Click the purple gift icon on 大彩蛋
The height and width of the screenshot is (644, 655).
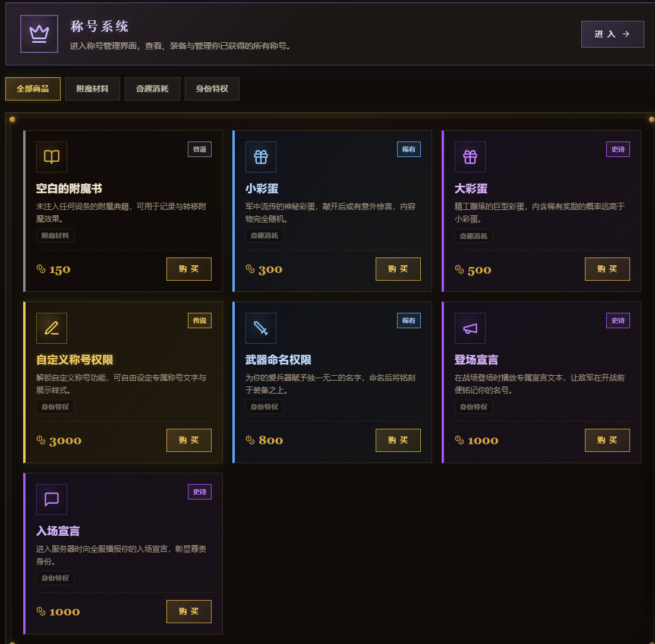click(470, 157)
